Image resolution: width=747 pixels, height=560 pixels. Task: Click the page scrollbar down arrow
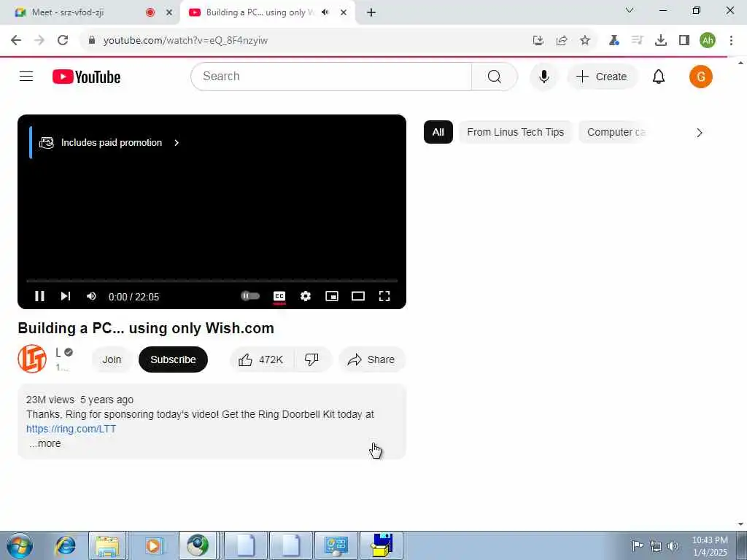(x=741, y=524)
